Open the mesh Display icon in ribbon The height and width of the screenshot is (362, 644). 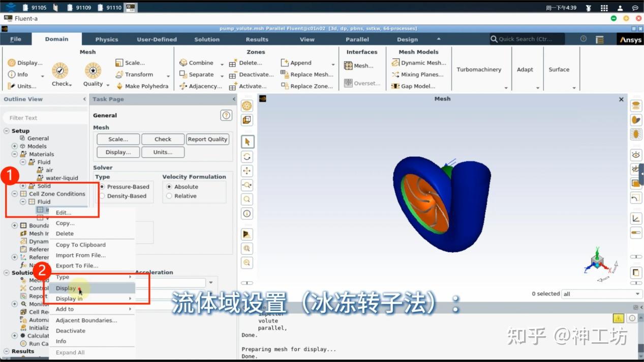(x=11, y=63)
